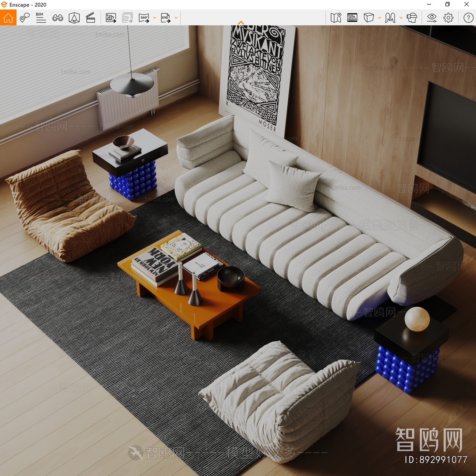The width and height of the screenshot is (476, 476).
Task: Close the Enscape window
Action: click(466, 4)
